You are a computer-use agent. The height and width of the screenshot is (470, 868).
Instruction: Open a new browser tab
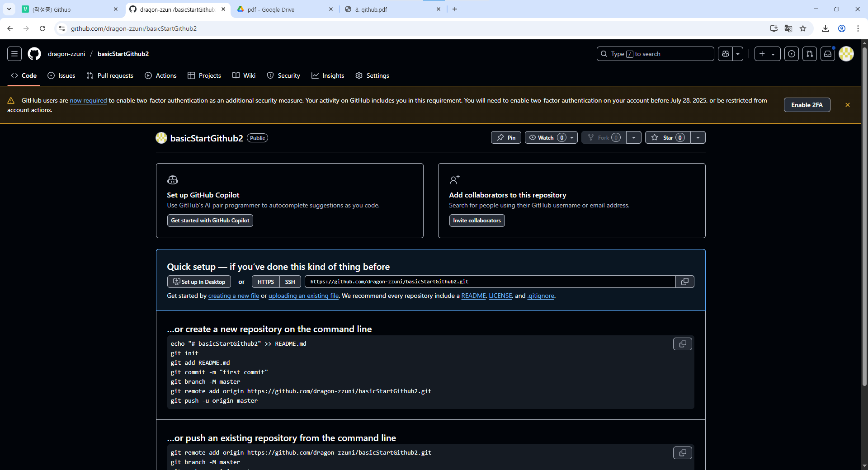tap(455, 9)
